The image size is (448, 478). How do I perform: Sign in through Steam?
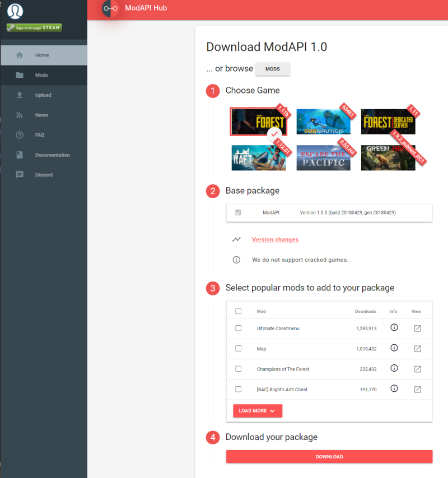[34, 27]
